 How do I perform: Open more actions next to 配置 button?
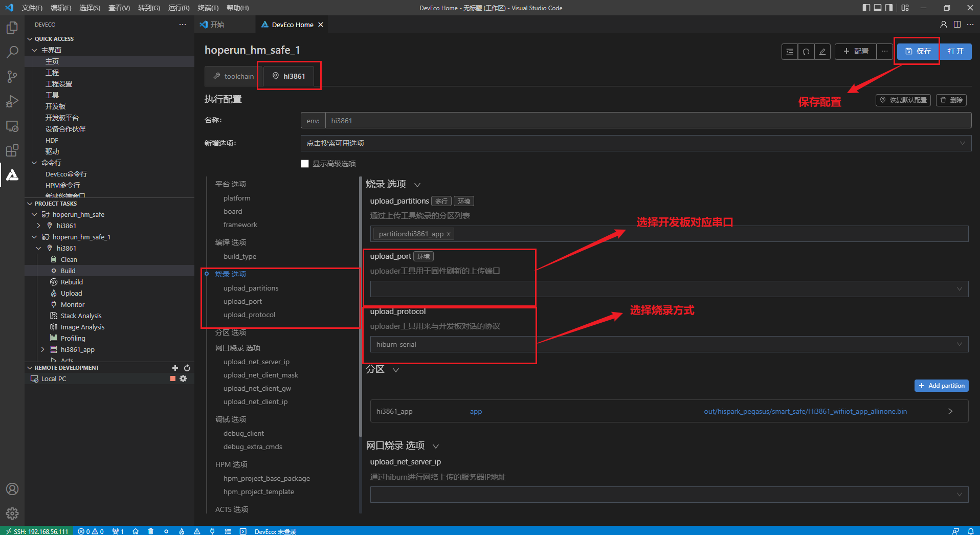(x=884, y=51)
